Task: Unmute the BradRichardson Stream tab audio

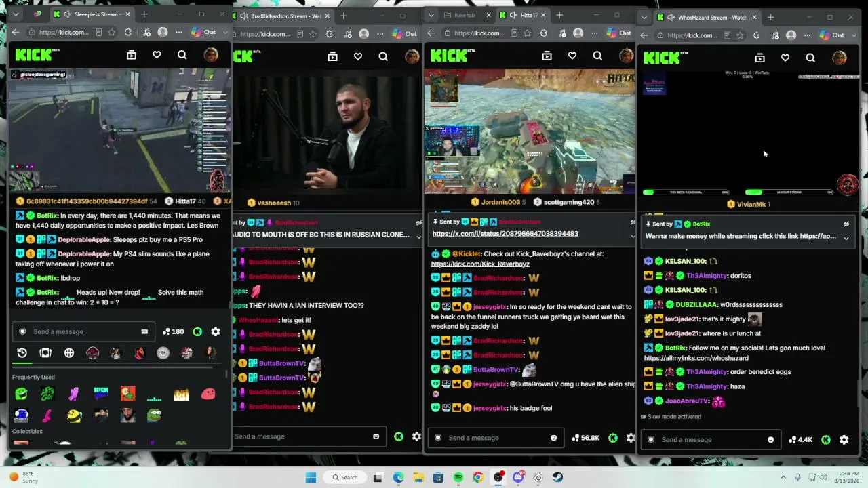Action: [x=245, y=16]
